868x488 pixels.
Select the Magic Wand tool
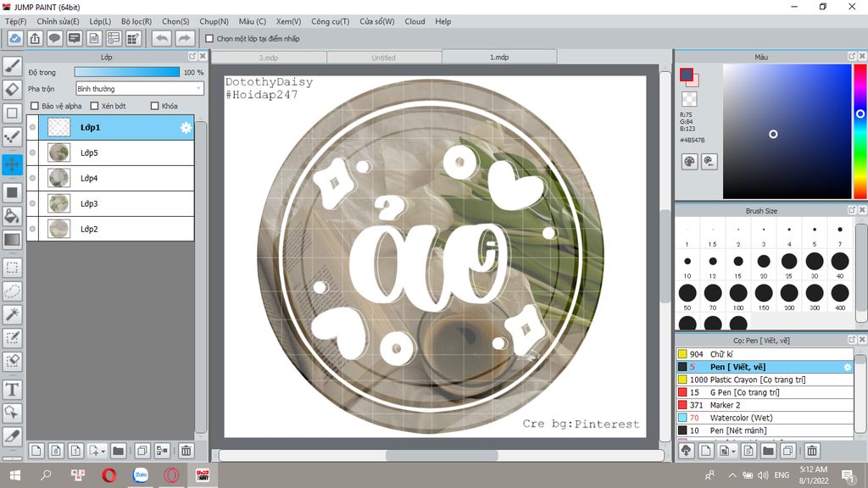[x=12, y=314]
